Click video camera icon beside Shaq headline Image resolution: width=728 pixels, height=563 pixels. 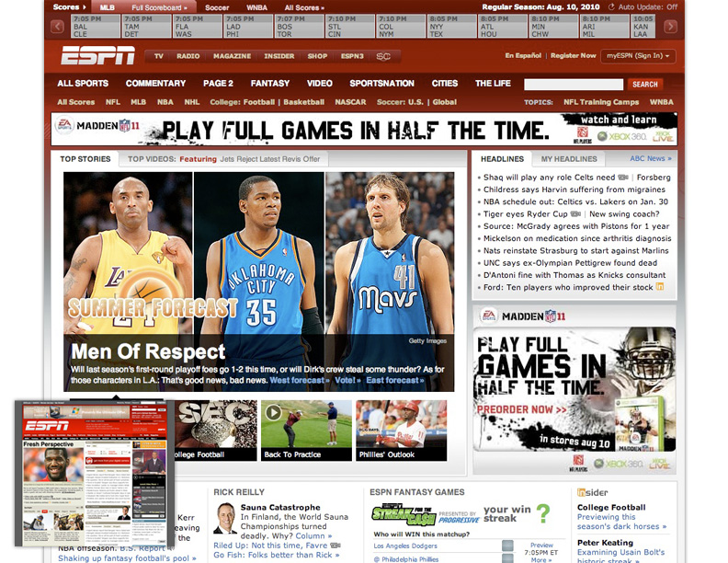coord(623,177)
